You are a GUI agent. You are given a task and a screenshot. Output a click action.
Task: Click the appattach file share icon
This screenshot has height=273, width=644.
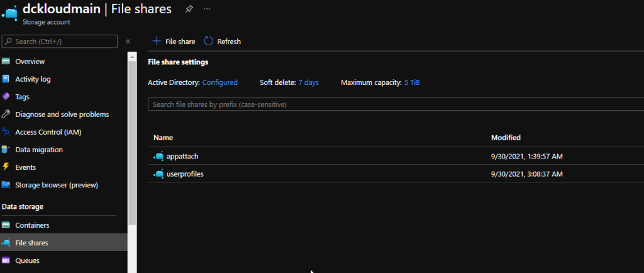coord(158,157)
